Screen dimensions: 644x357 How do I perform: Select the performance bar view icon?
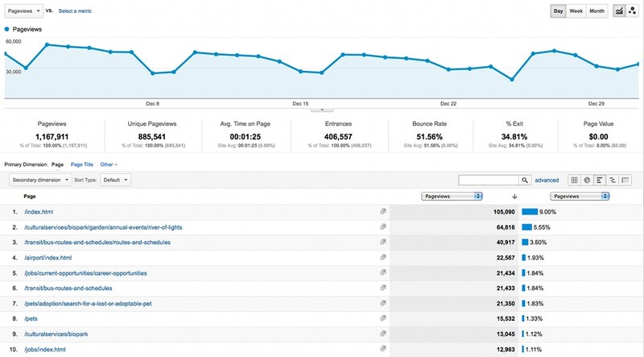pyautogui.click(x=601, y=181)
